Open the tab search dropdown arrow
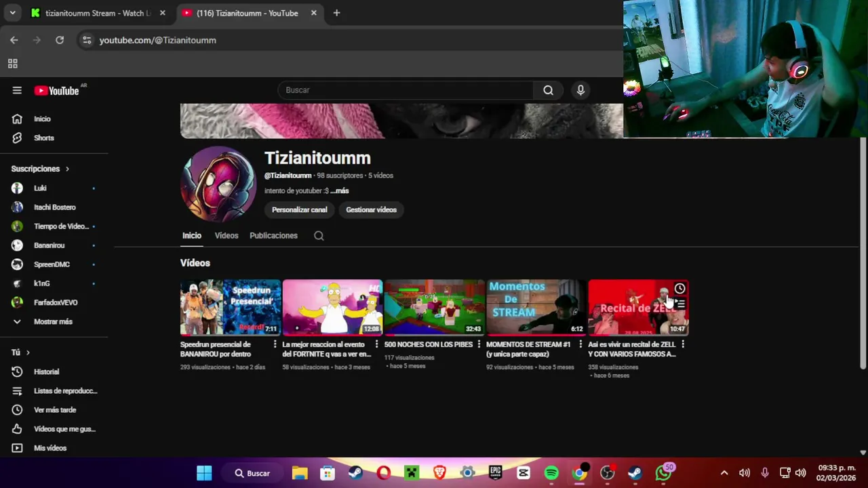This screenshot has width=868, height=488. 12,13
